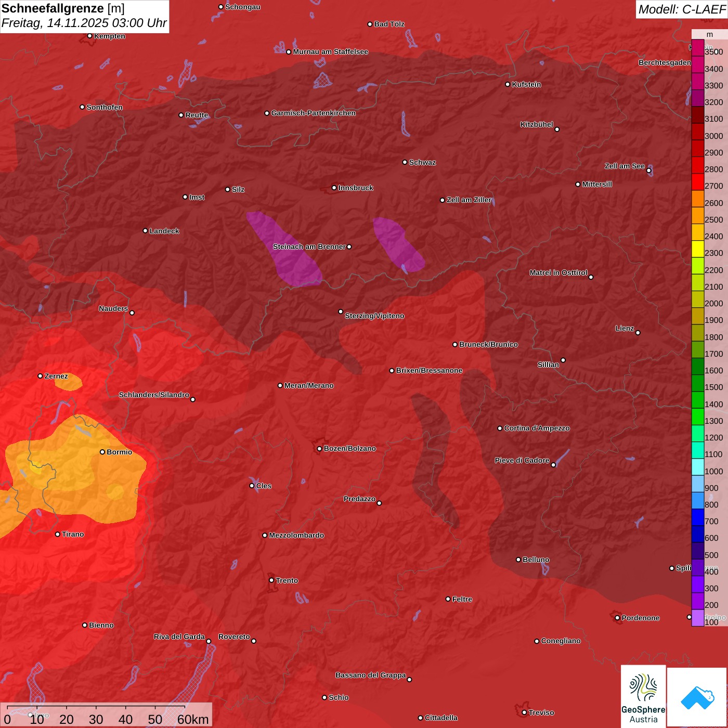Click the blue logo beside GeoSphere Austria
This screenshot has width=728, height=728.
point(697,697)
